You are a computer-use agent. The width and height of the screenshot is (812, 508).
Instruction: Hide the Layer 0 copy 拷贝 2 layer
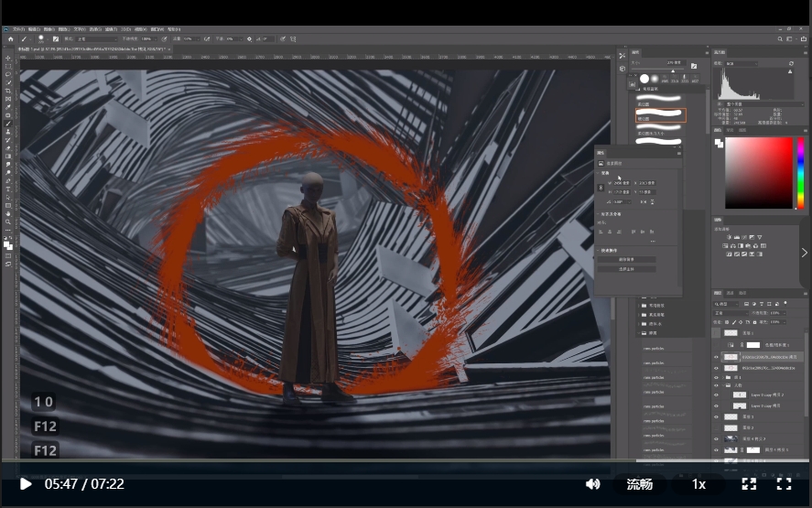click(x=716, y=395)
